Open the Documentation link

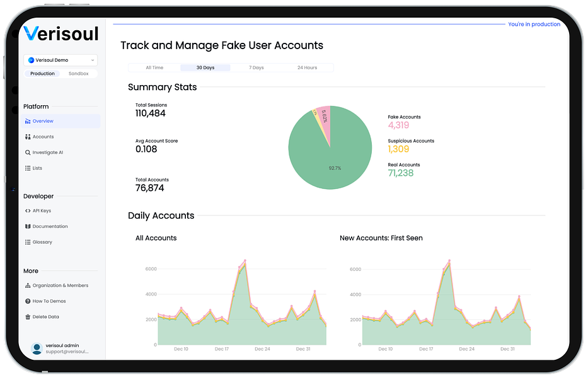(x=61, y=227)
